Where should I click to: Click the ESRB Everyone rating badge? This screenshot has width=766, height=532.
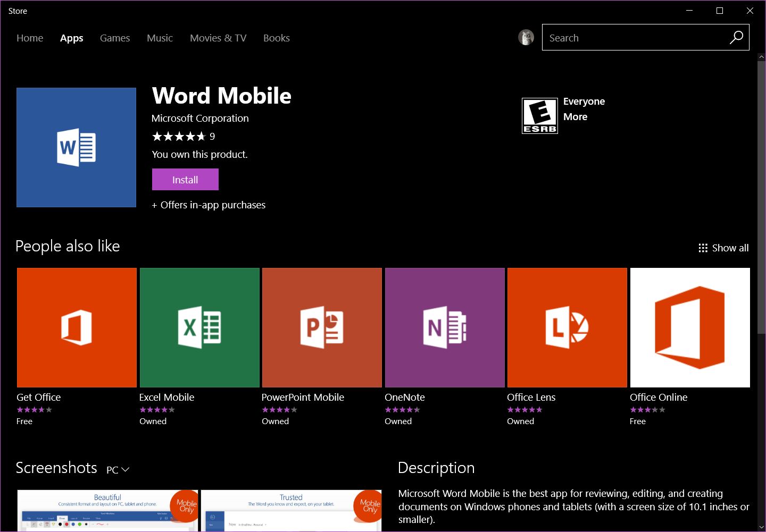pyautogui.click(x=540, y=116)
